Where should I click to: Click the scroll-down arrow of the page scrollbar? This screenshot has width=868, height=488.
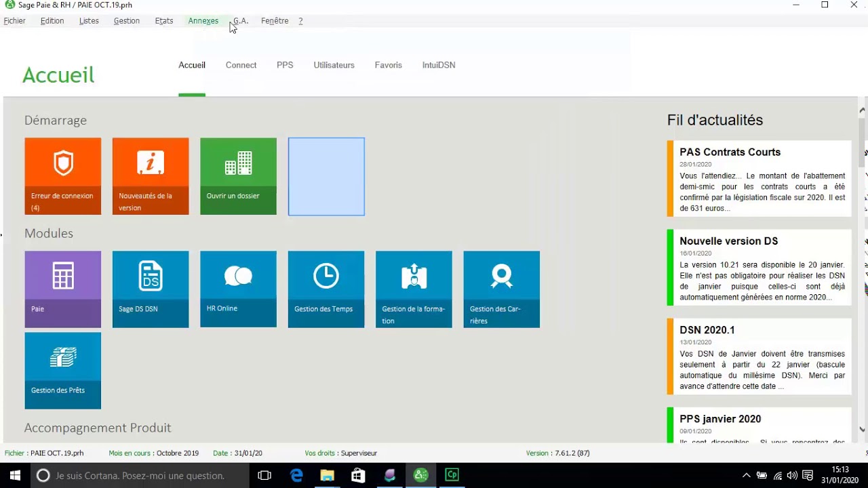coord(862,429)
